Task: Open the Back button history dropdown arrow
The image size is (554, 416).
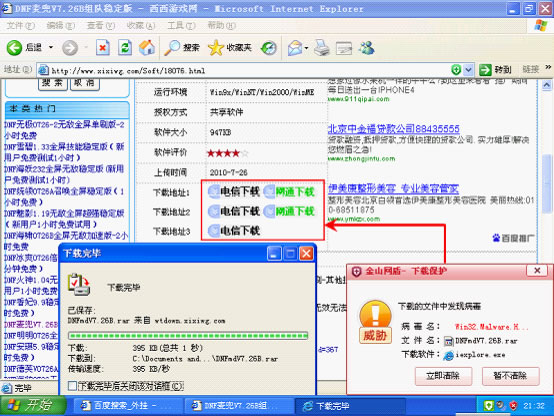Action: [x=51, y=47]
